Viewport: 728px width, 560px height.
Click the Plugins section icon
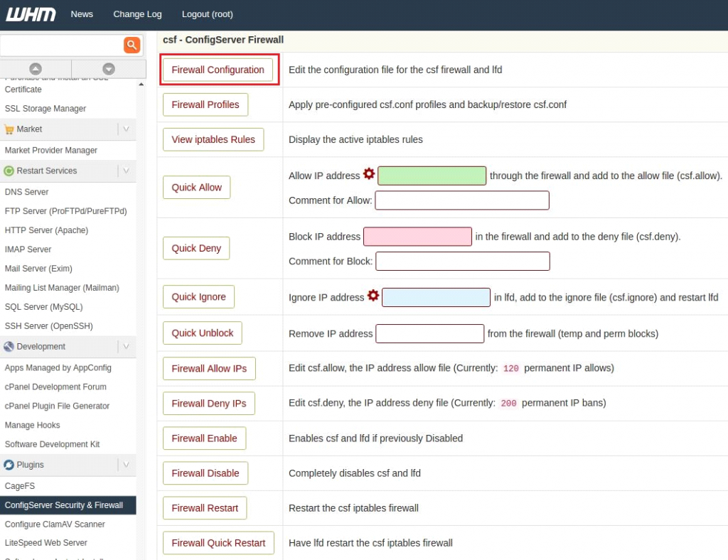tap(9, 465)
